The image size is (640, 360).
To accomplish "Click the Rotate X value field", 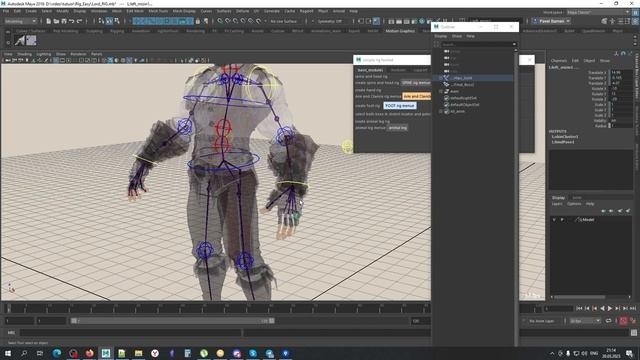I will click(621, 88).
